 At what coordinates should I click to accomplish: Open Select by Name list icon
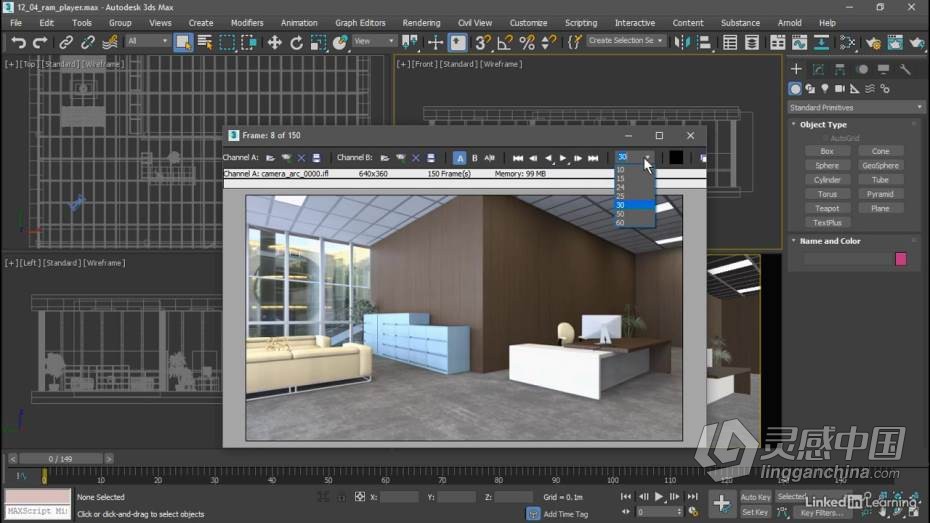coord(205,42)
